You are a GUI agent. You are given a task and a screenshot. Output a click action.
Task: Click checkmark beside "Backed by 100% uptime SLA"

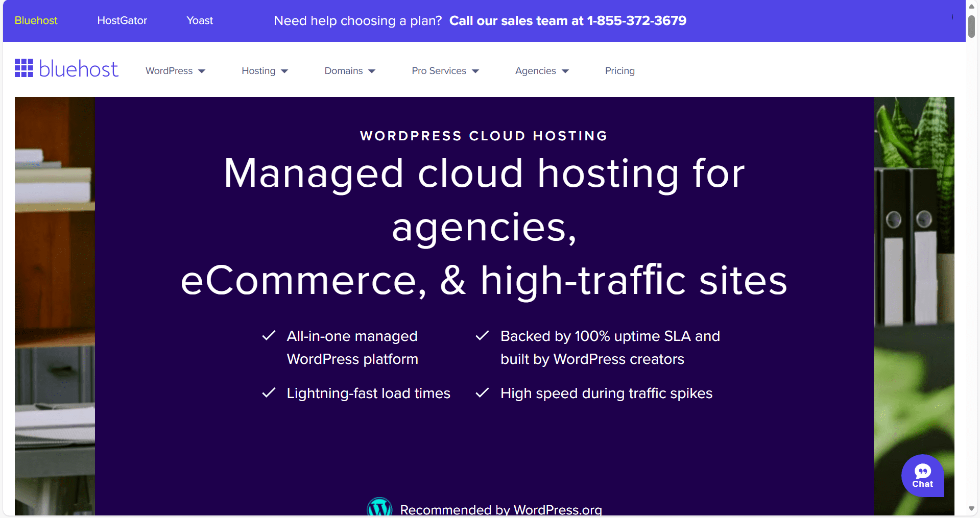(482, 335)
